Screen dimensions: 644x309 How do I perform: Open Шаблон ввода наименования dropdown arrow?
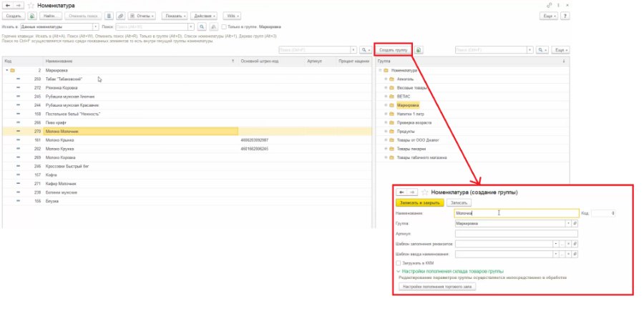(x=556, y=254)
